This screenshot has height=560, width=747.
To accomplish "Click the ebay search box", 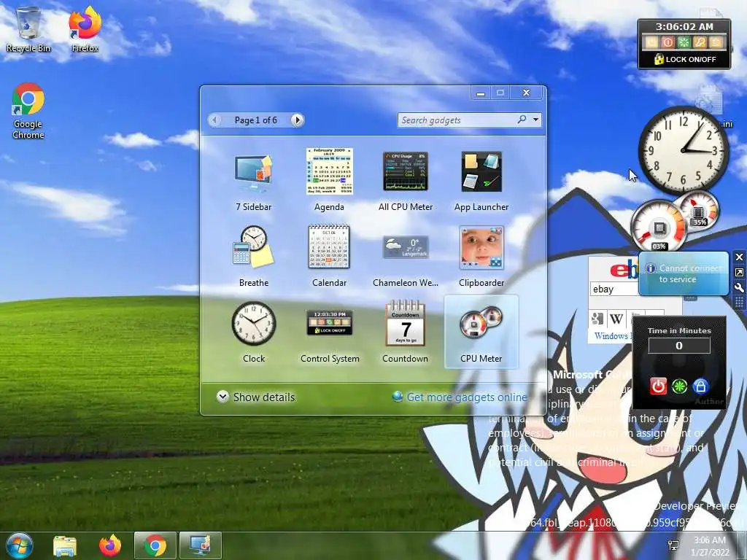I will [614, 289].
